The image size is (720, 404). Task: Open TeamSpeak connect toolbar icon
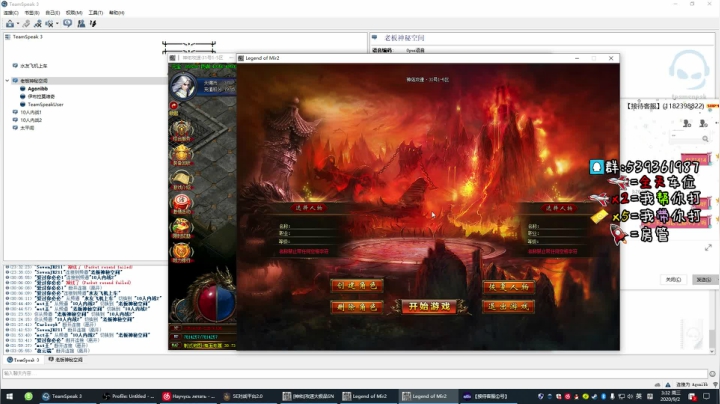pos(10,23)
